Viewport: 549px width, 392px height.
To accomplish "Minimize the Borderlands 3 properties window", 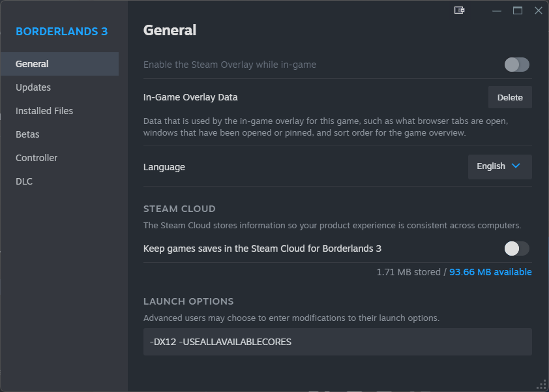I will click(x=497, y=10).
